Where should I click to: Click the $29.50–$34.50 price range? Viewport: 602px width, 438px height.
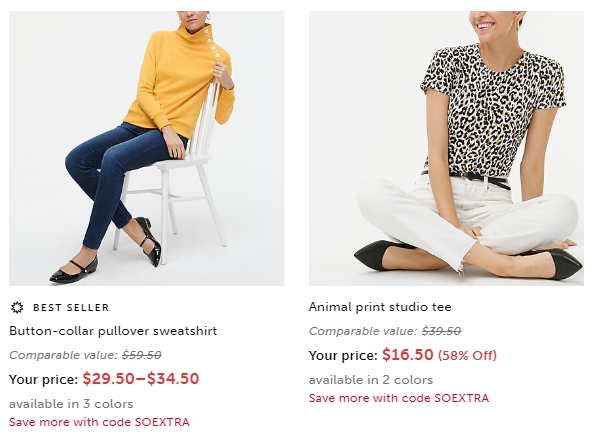[141, 379]
